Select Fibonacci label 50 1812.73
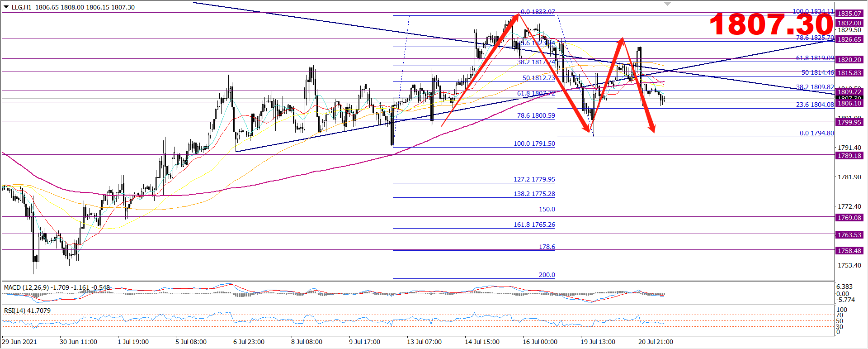 point(539,78)
